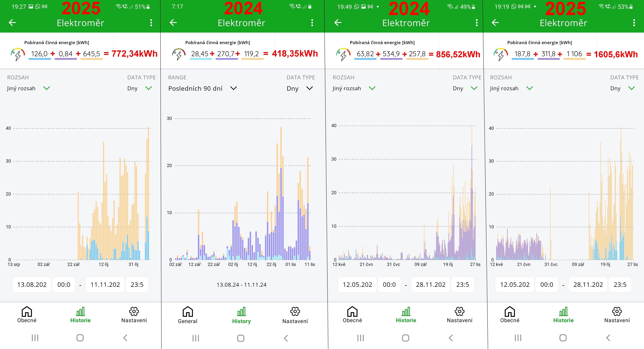The width and height of the screenshot is (644, 349).
Task: Tap back arrow in leftmost 2025 screen
Action: coord(12,23)
